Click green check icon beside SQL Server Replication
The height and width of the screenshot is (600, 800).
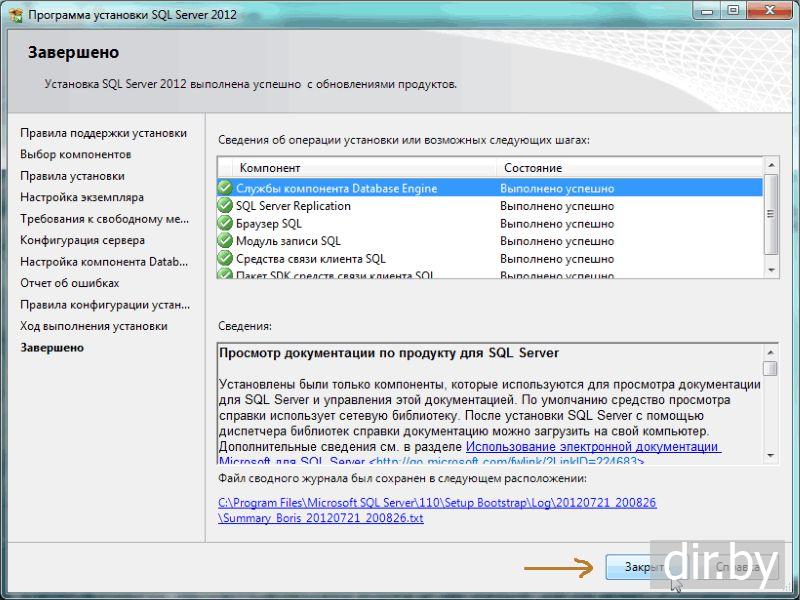pos(225,206)
